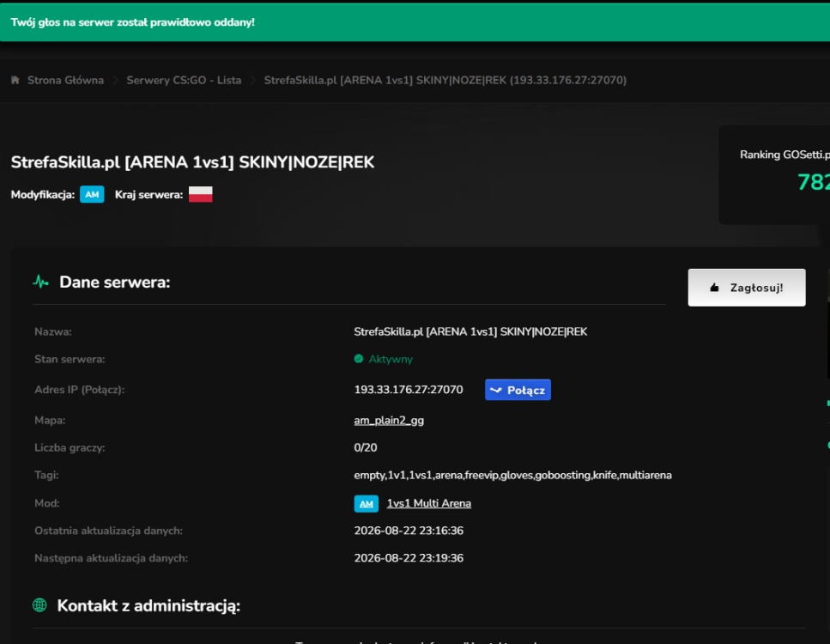Screen dimensions: 830x644
Task: Click the Ranking GOSetti label
Action: click(x=785, y=155)
